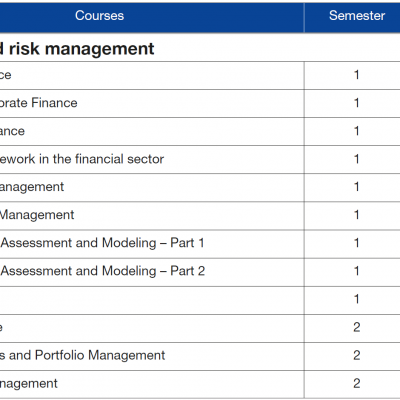The image size is (400, 400).
Task: Click the 'ance' course row text
Action: click(12, 131)
